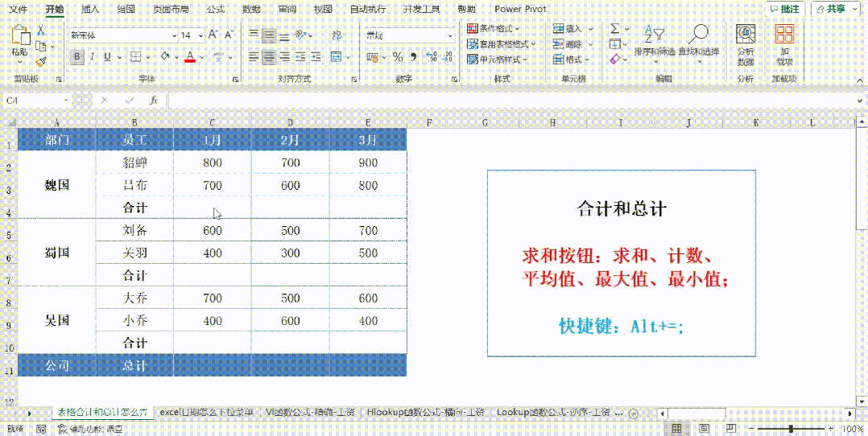Click the Copy icon in clipboard group
868x436 pixels.
pos(41,46)
